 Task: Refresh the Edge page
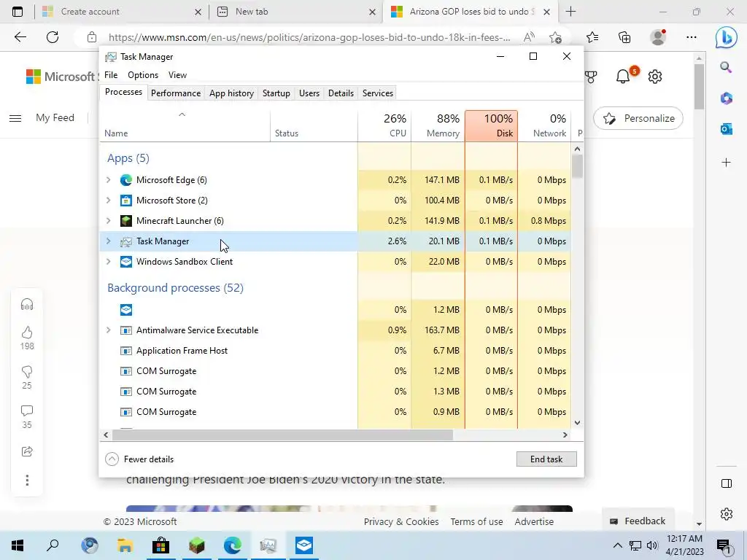coord(53,37)
